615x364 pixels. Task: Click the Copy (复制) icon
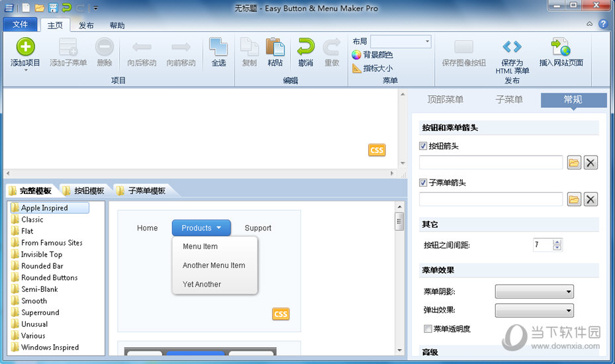pos(250,47)
